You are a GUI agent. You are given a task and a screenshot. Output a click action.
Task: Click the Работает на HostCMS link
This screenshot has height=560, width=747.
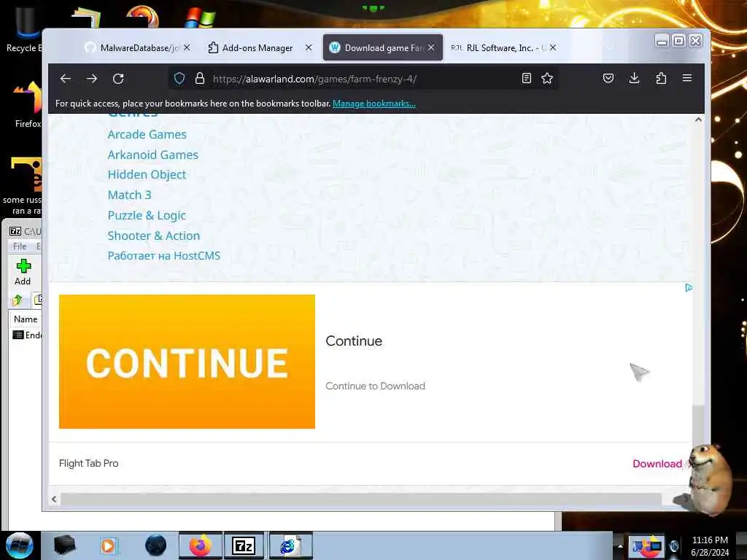164,256
